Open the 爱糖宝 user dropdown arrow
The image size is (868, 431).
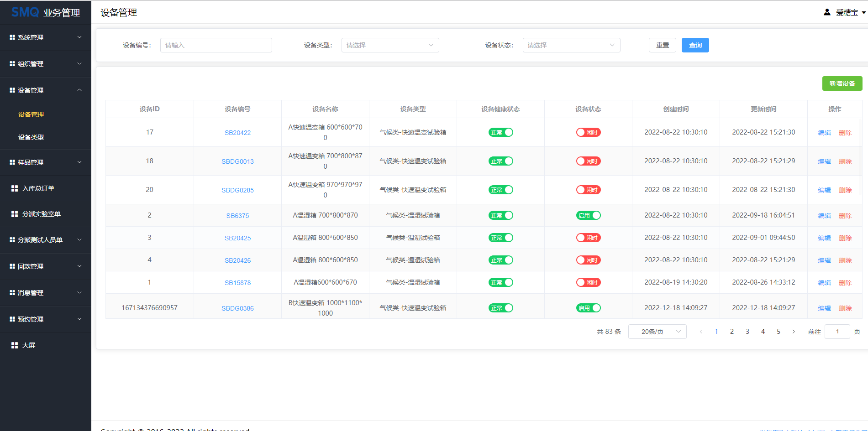pos(864,13)
